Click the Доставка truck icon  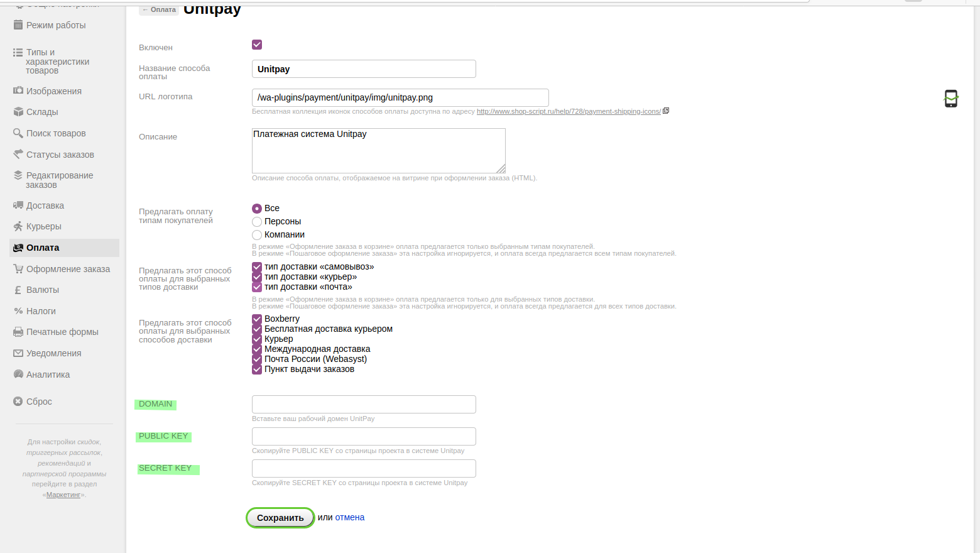(18, 205)
